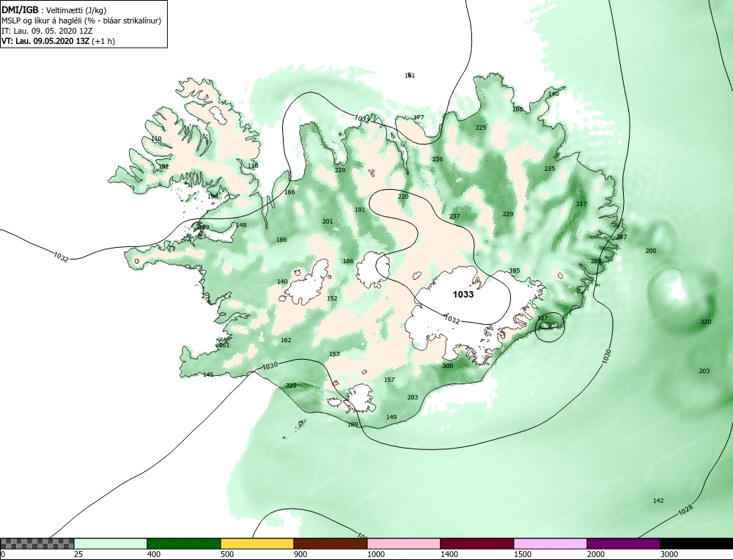Pick the lavender 1500–2000 legend swatch
The image size is (733, 560).
tap(550, 544)
